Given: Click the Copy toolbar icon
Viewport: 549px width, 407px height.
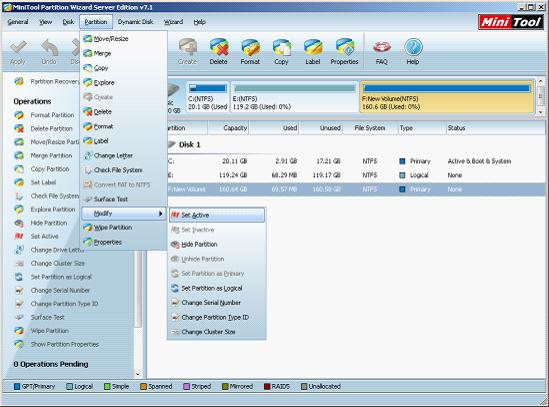Looking at the screenshot, I should (281, 51).
